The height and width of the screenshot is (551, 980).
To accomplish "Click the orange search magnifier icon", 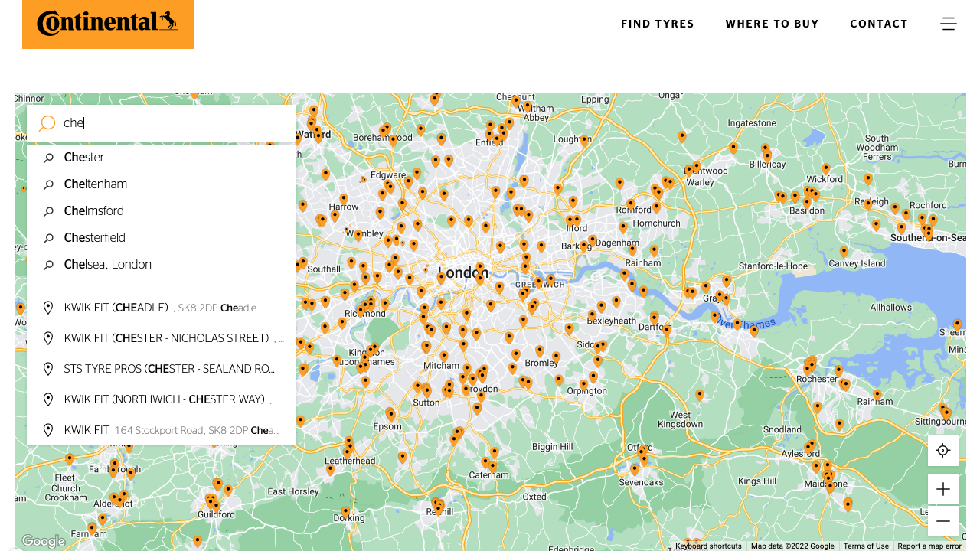I will point(47,123).
